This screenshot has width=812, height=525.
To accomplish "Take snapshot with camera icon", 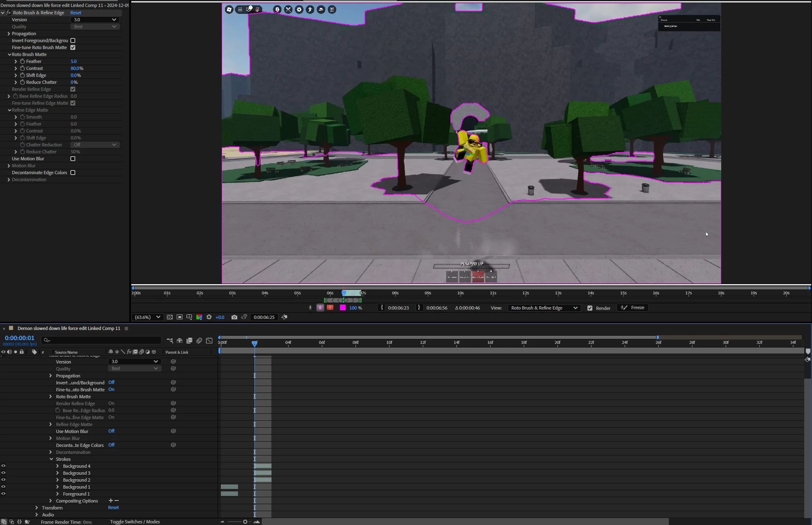I will pos(234,317).
